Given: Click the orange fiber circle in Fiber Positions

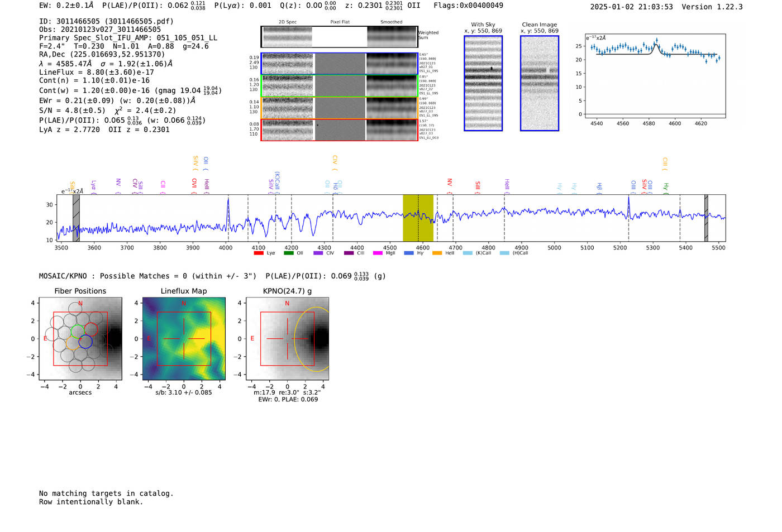Looking at the screenshot, I should [x=73, y=343].
